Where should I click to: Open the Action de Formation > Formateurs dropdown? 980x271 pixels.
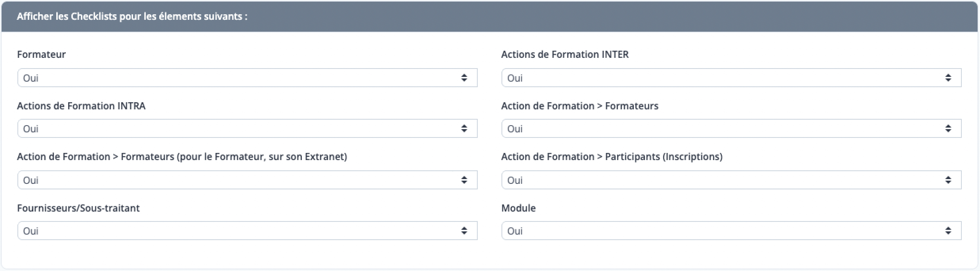(x=731, y=129)
